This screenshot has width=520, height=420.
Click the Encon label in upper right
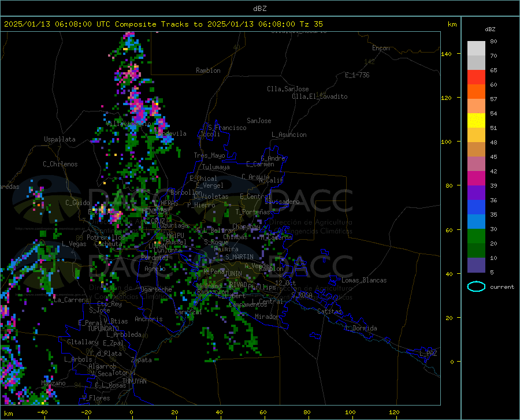pyautogui.click(x=381, y=48)
